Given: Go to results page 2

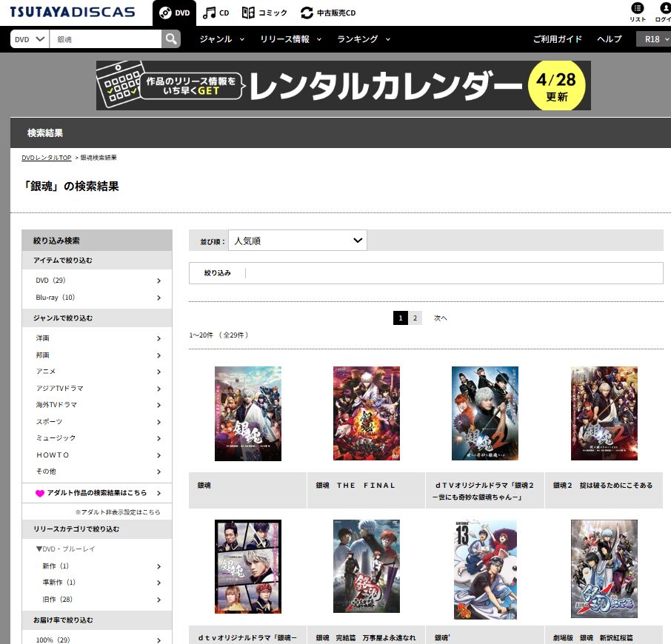Looking at the screenshot, I should tap(415, 318).
